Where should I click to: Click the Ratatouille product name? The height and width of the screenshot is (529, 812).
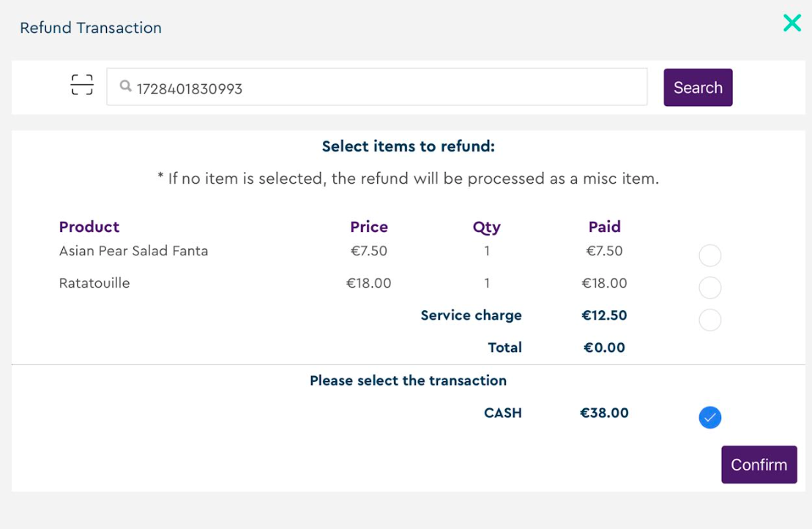[x=94, y=283]
